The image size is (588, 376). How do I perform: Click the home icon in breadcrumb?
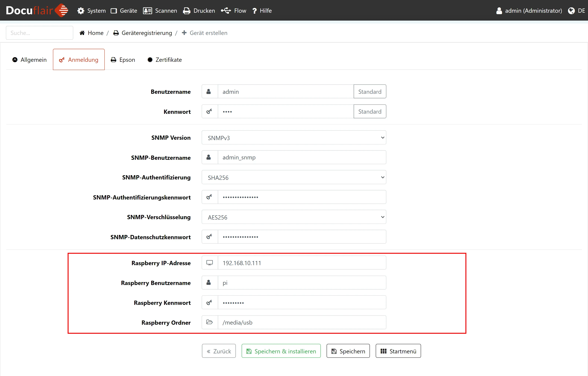coord(82,33)
